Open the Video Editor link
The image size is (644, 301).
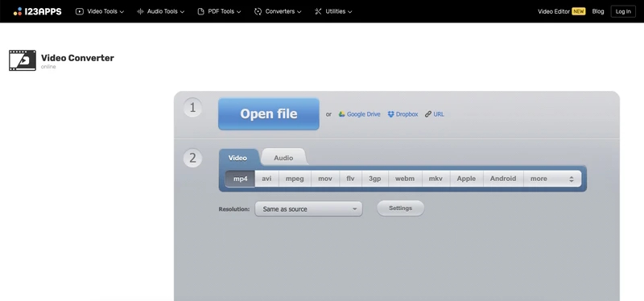coord(554,11)
